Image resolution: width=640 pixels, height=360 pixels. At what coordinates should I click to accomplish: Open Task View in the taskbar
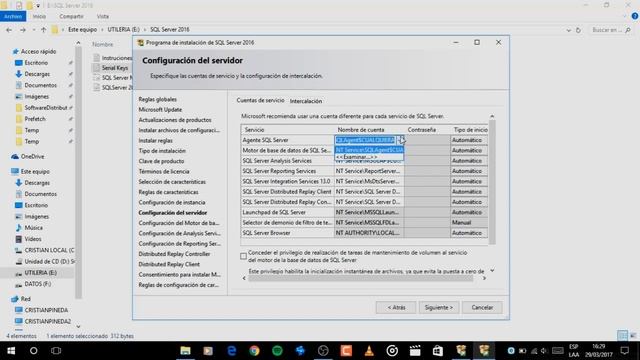point(56,351)
